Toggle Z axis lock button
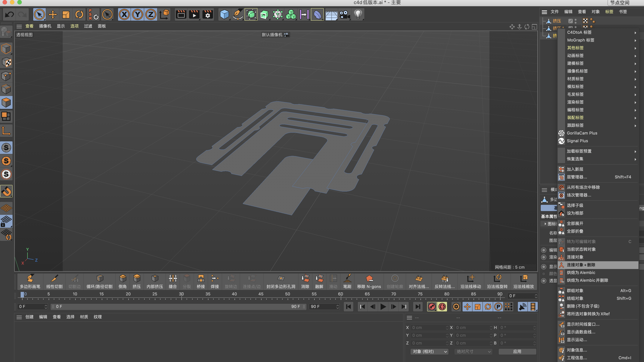644x362 pixels. pyautogui.click(x=151, y=15)
